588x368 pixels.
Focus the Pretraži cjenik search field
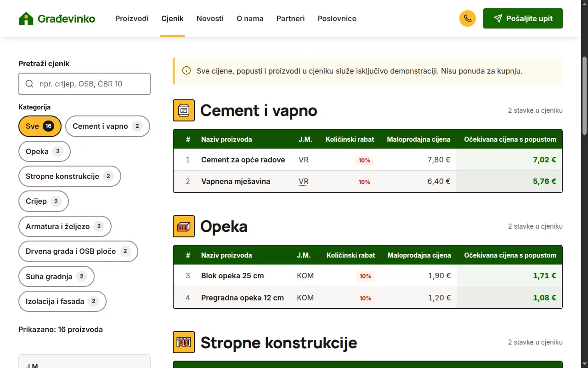click(x=85, y=84)
